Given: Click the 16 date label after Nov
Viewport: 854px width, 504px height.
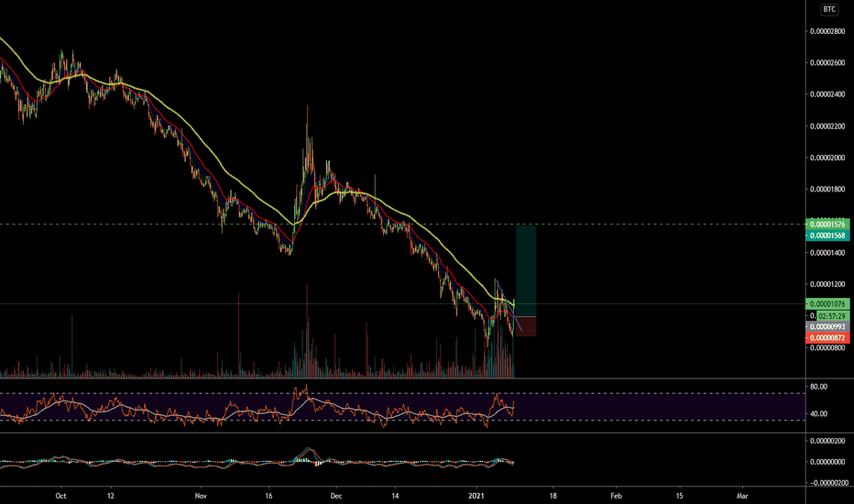Looking at the screenshot, I should click(x=268, y=496).
